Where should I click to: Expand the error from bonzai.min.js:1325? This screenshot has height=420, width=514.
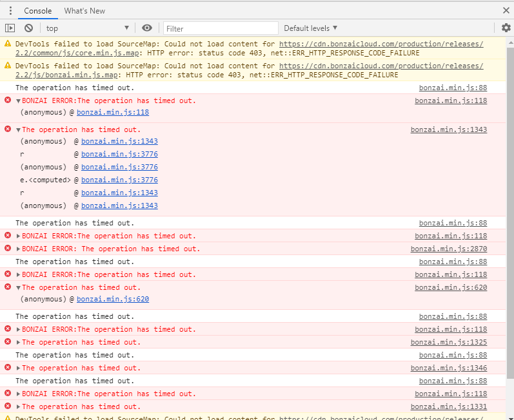[x=18, y=342]
